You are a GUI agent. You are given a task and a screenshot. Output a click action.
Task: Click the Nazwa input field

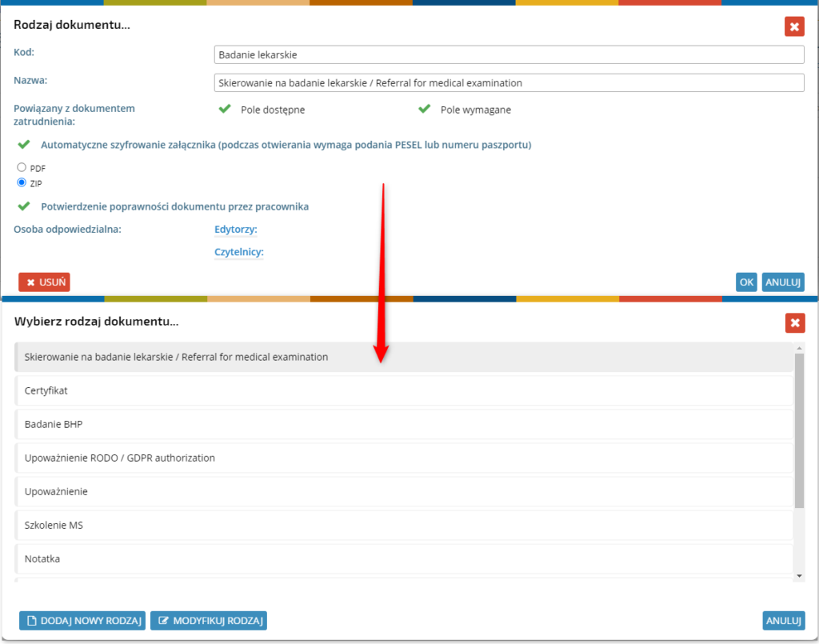pos(509,83)
